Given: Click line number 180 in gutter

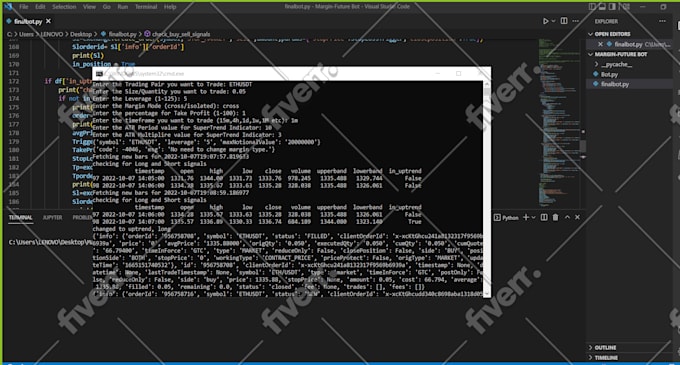Looking at the screenshot, I should coord(14,150).
